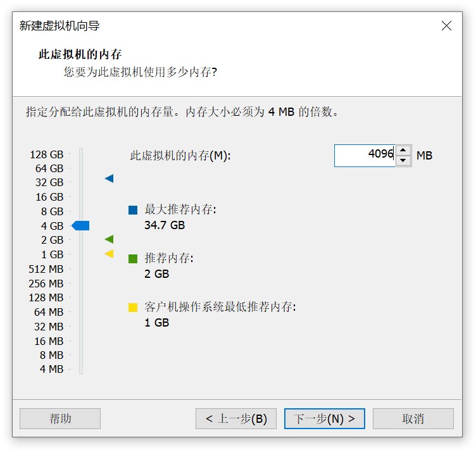
Task: Click the 1 GB slider label
Action: click(52, 254)
